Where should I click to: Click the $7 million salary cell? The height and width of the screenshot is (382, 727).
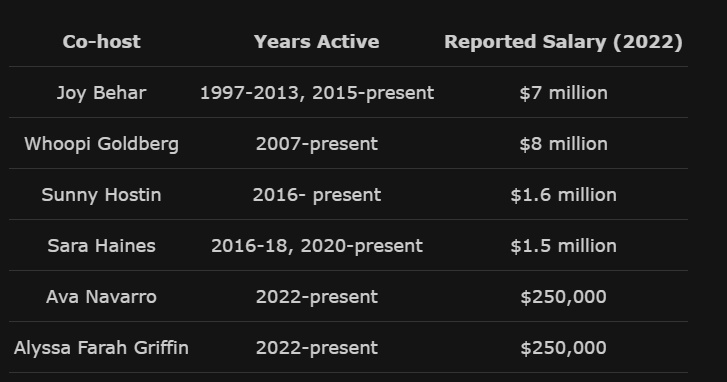(563, 93)
